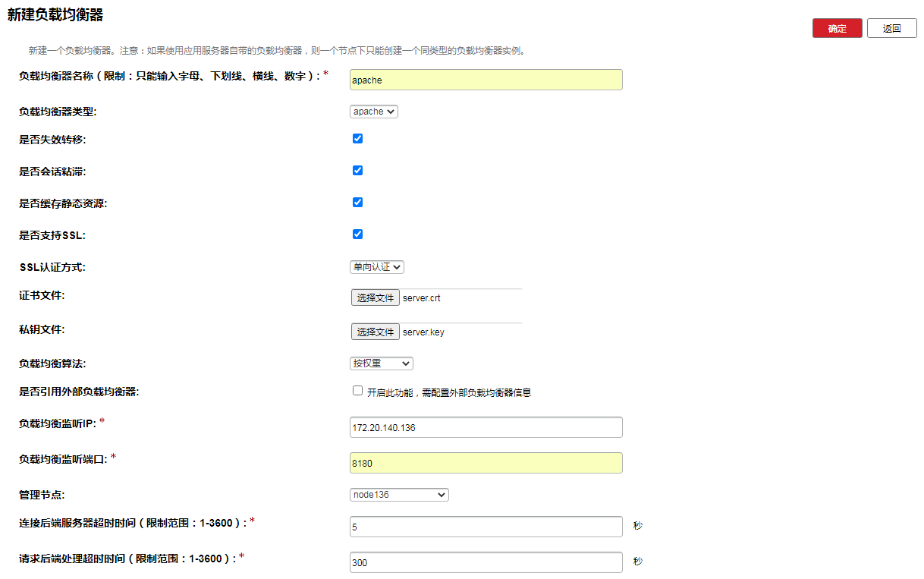The width and height of the screenshot is (924, 579).
Task: Disable the 是否支持SSL checkbox
Action: (x=358, y=234)
